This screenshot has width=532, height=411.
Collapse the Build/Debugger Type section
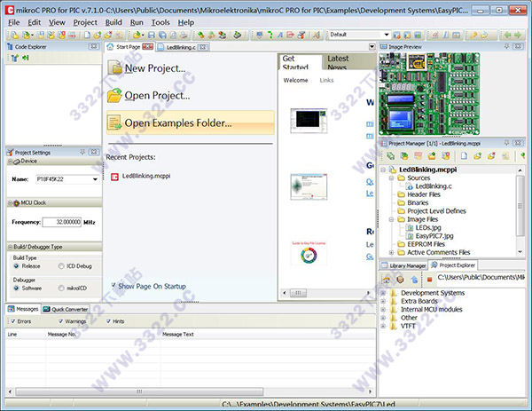point(10,247)
